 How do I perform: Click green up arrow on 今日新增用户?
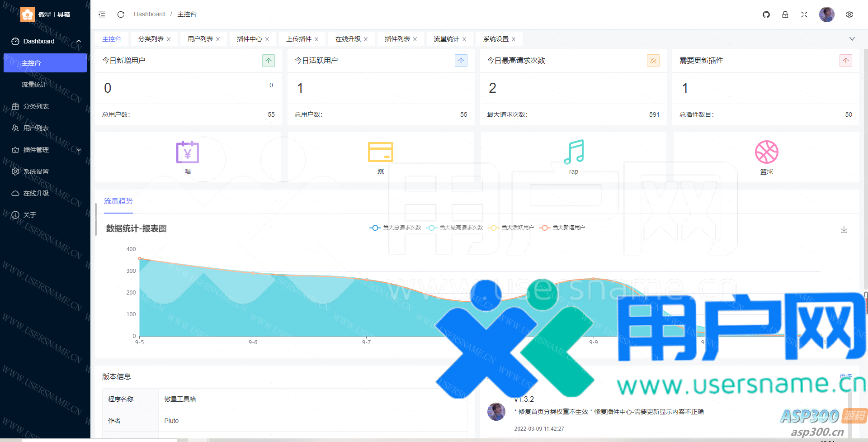[269, 61]
